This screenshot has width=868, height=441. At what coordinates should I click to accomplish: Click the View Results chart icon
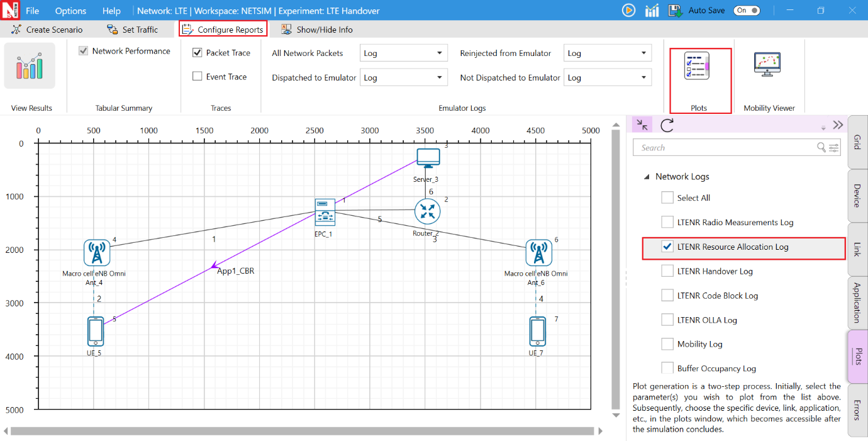(x=30, y=66)
